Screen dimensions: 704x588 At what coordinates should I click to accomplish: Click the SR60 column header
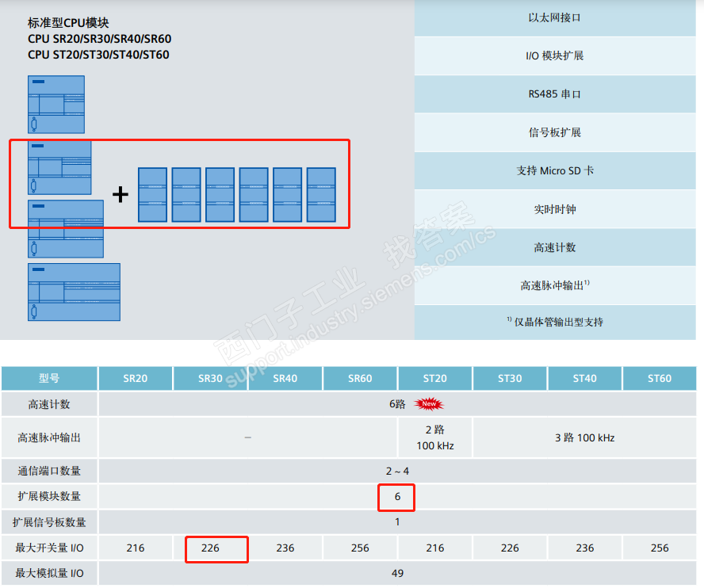(x=360, y=378)
